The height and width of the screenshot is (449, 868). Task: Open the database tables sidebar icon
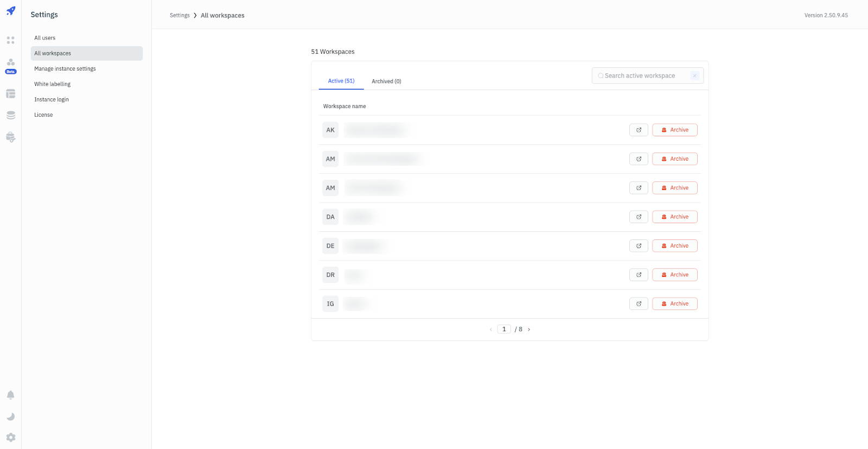[x=11, y=94]
